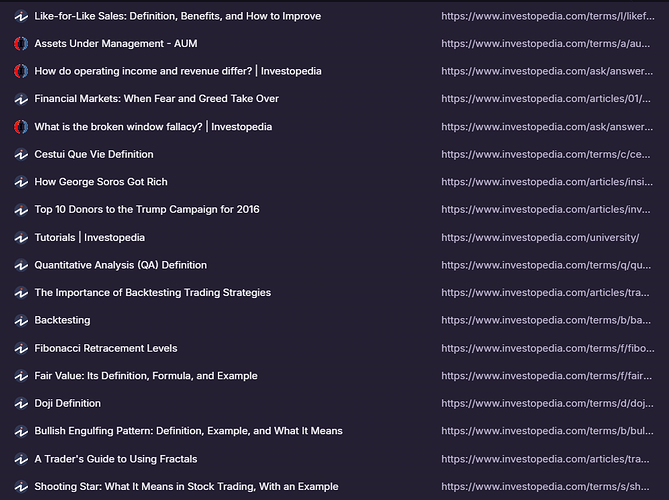Viewport: 669px width, 500px height.
Task: Open Top 10 Donors to Trump Campaign
Action: (x=146, y=210)
